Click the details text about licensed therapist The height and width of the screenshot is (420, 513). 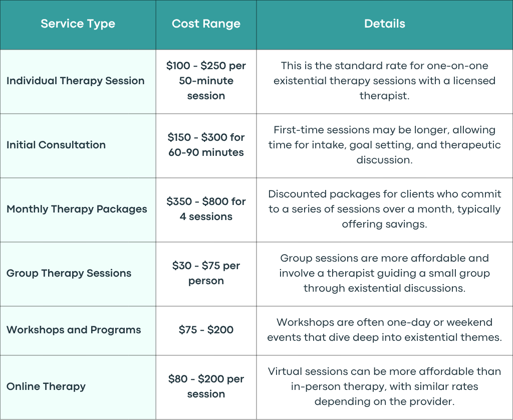[x=384, y=81]
